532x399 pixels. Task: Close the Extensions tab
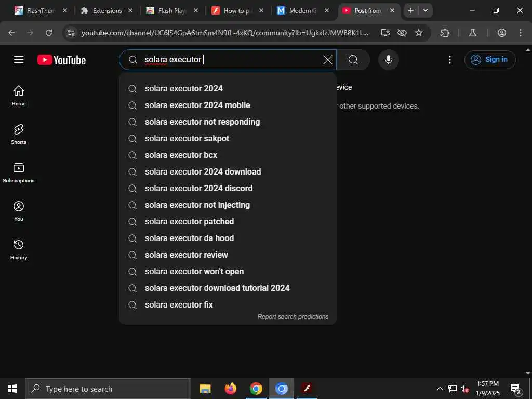point(130,11)
